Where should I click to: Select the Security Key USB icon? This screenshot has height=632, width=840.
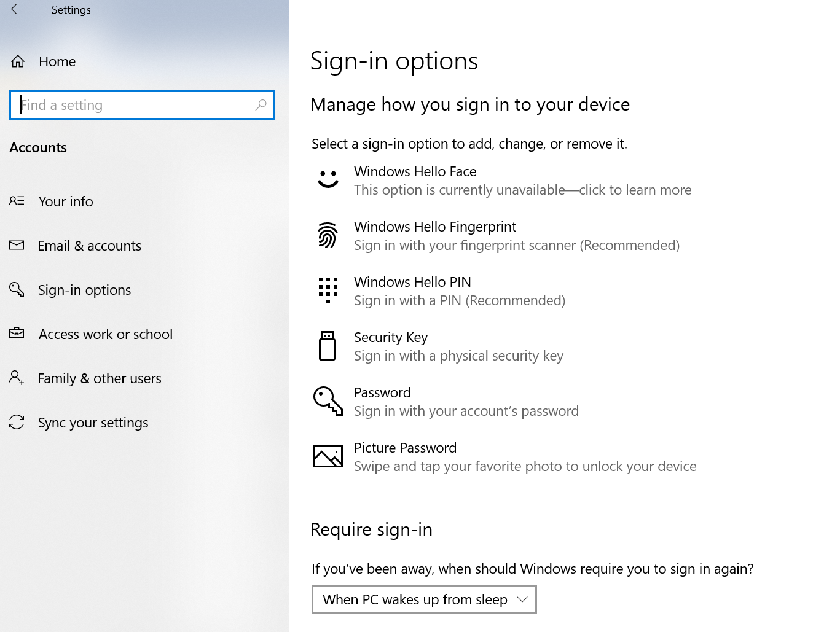pos(328,345)
